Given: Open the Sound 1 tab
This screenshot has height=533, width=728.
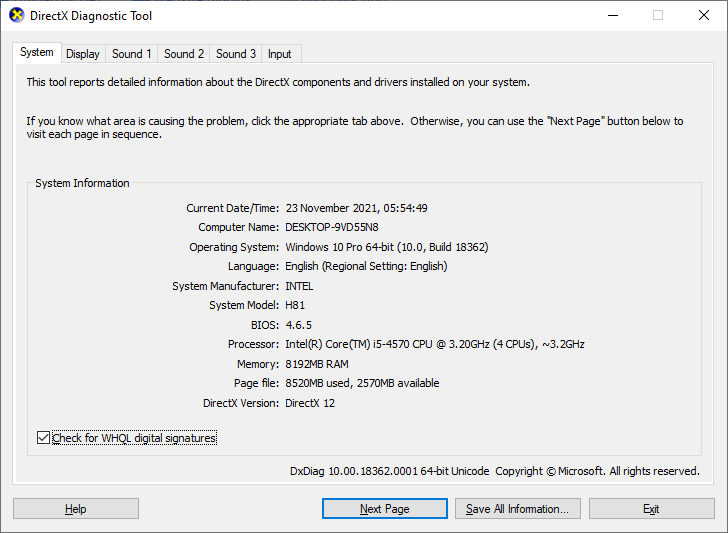Looking at the screenshot, I should [x=131, y=54].
